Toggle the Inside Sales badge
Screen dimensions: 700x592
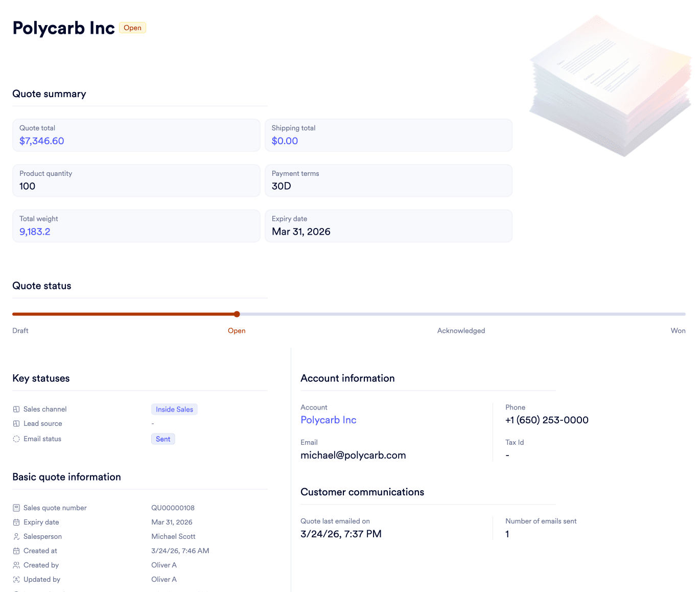point(174,409)
